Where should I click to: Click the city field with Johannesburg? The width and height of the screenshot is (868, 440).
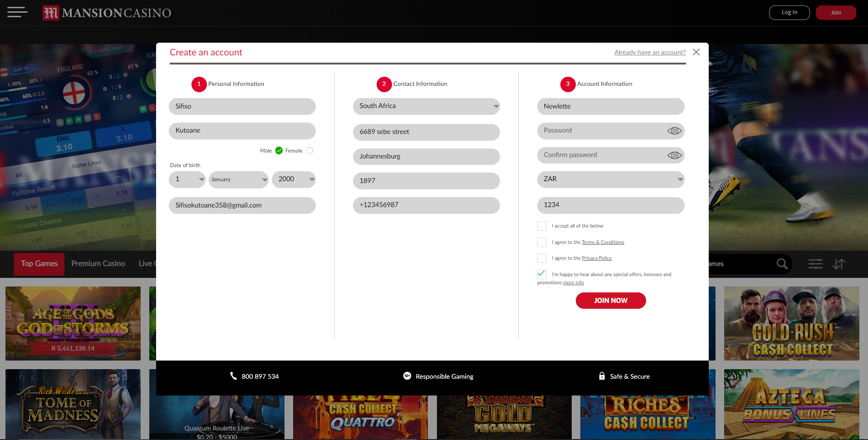427,157
